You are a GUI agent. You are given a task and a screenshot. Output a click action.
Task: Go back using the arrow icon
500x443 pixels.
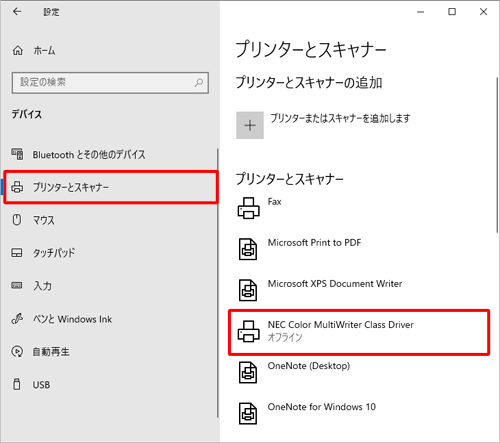click(x=17, y=12)
